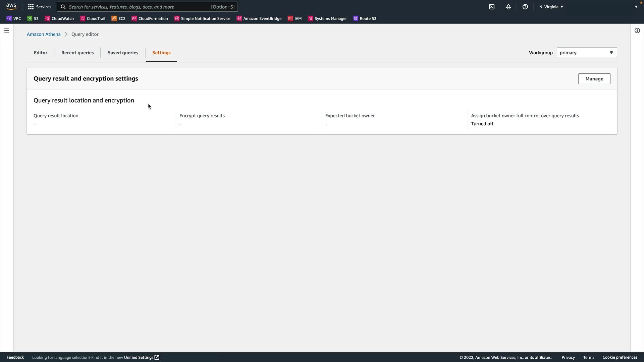The image size is (644, 362).
Task: Open the S3 favorites shortcut
Action: pyautogui.click(x=33, y=18)
